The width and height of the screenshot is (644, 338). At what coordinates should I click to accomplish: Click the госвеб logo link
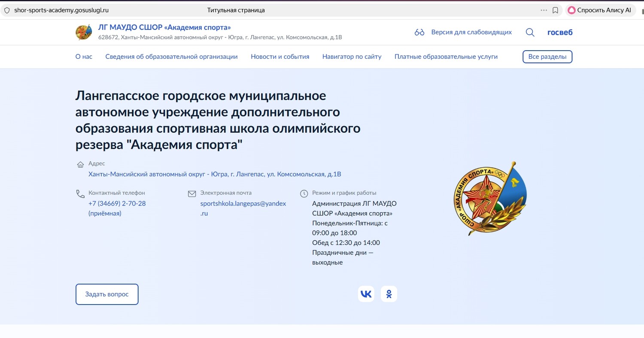(x=560, y=33)
